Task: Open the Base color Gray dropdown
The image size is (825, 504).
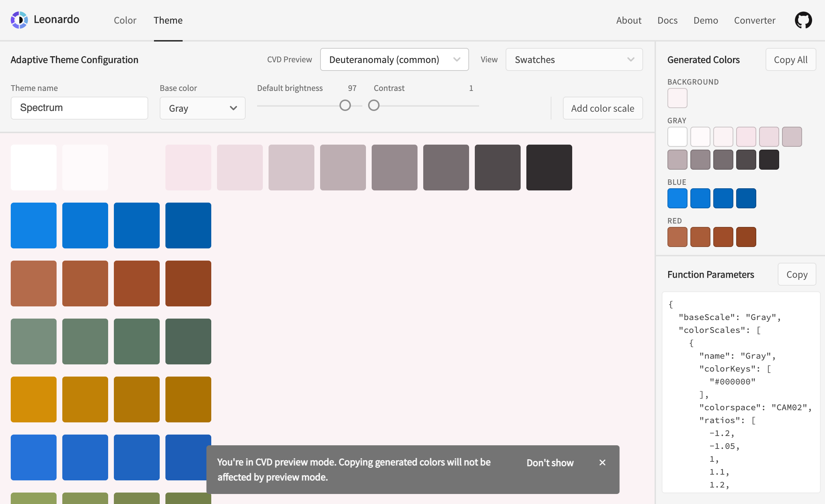Action: 202,108
